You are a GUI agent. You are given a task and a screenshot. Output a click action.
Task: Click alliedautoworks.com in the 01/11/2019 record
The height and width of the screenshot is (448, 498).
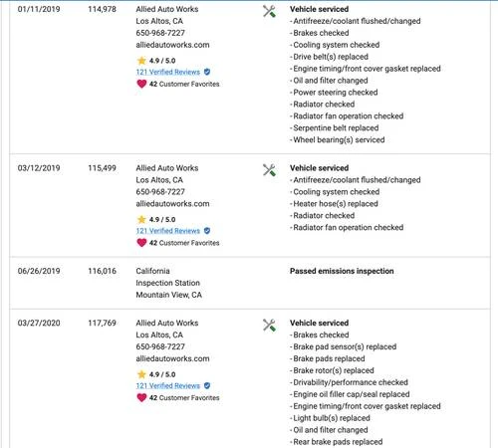click(172, 45)
